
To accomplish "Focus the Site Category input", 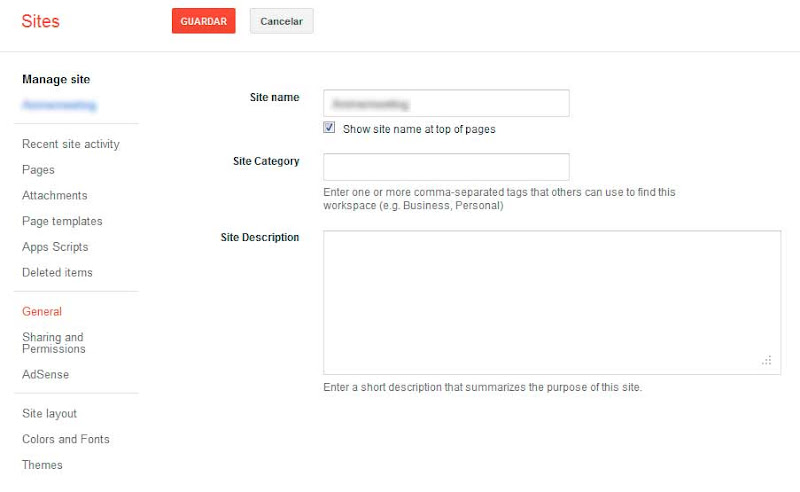I will pos(446,167).
